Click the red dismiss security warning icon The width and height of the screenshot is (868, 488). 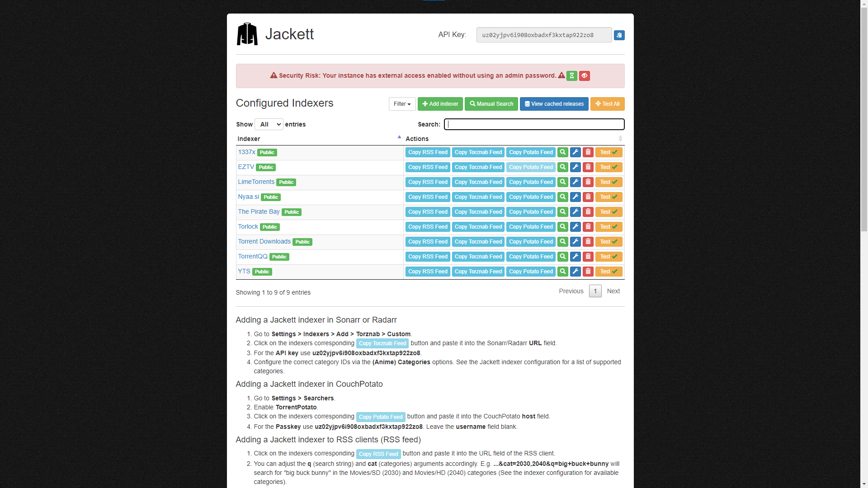[584, 76]
